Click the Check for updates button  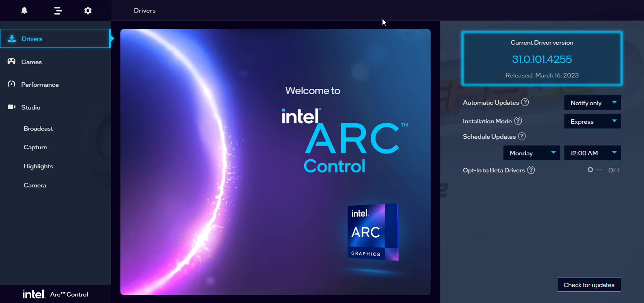click(x=589, y=285)
